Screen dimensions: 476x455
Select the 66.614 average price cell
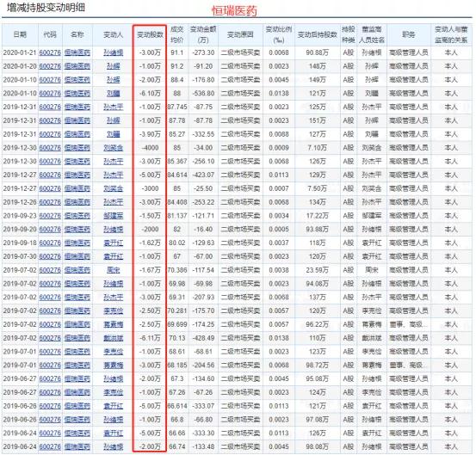177,406
